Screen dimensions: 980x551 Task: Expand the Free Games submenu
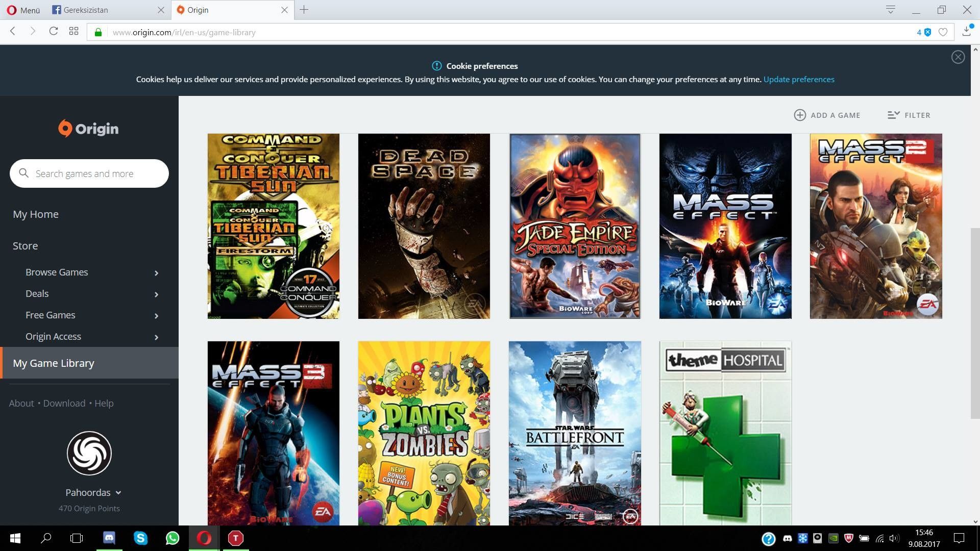click(156, 316)
